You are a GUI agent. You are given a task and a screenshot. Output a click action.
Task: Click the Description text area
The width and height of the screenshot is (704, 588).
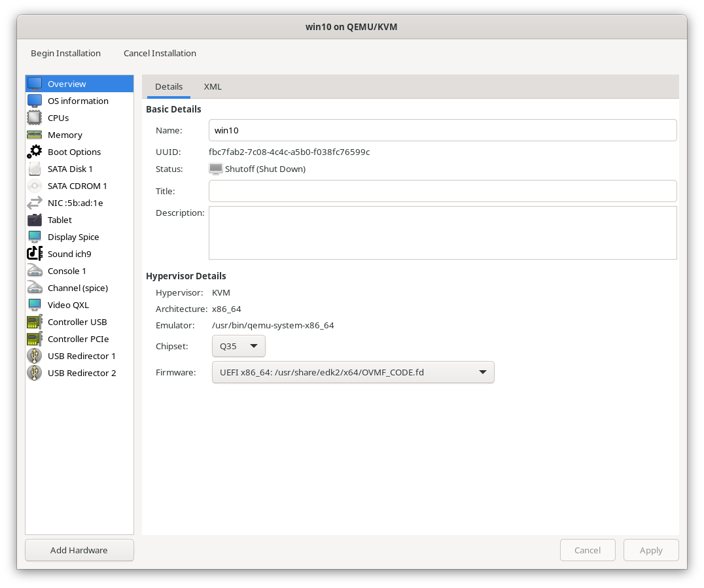(443, 233)
